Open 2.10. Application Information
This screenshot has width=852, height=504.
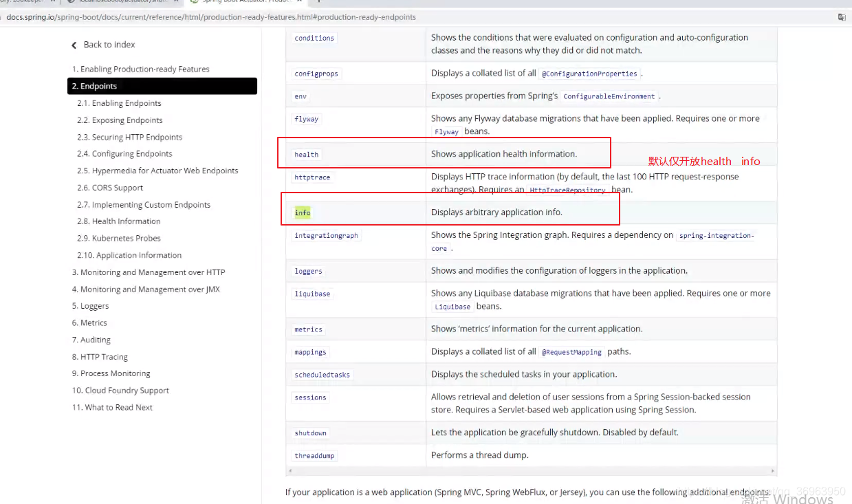(x=129, y=255)
